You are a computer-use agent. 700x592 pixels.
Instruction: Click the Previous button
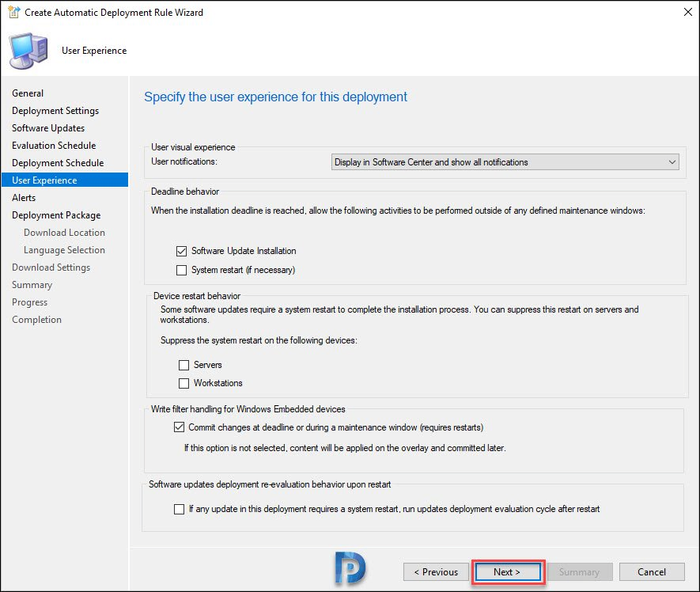point(436,572)
